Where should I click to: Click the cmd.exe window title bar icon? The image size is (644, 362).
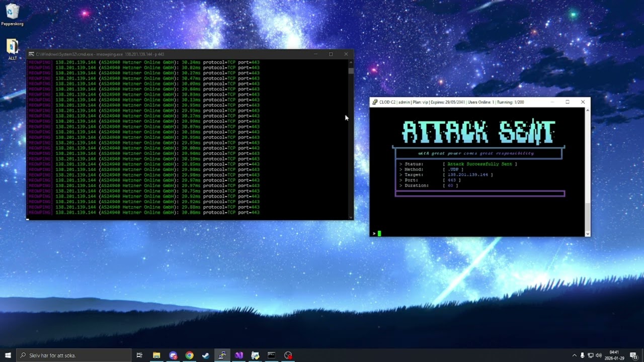tap(31, 54)
